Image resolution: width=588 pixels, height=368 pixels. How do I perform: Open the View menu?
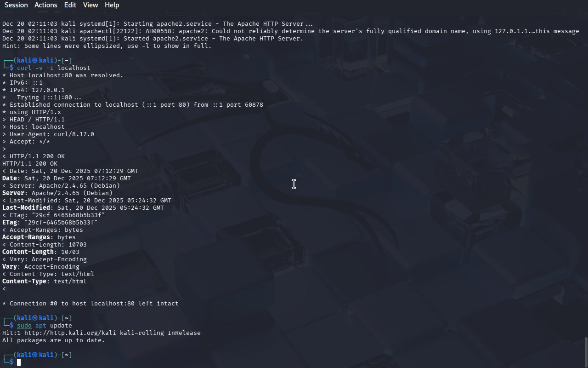pyautogui.click(x=90, y=5)
